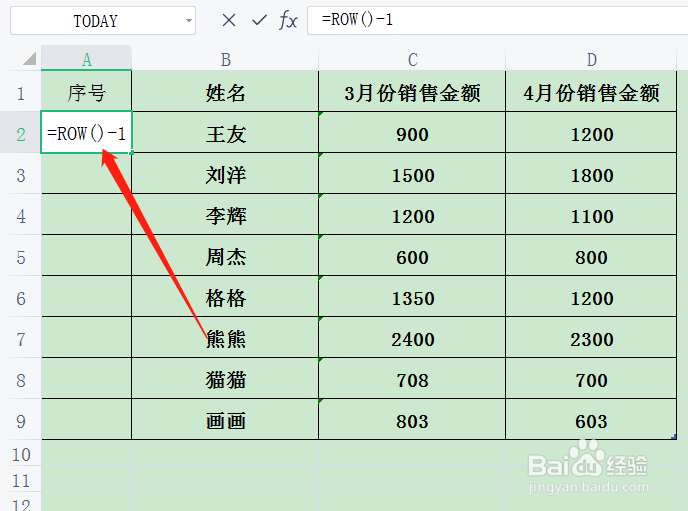The height and width of the screenshot is (511, 688).
Task: Select row 7 header
Action: point(21,339)
